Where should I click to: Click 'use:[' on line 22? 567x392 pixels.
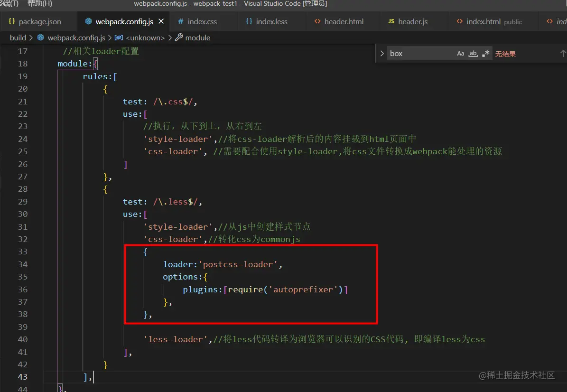[x=135, y=114]
